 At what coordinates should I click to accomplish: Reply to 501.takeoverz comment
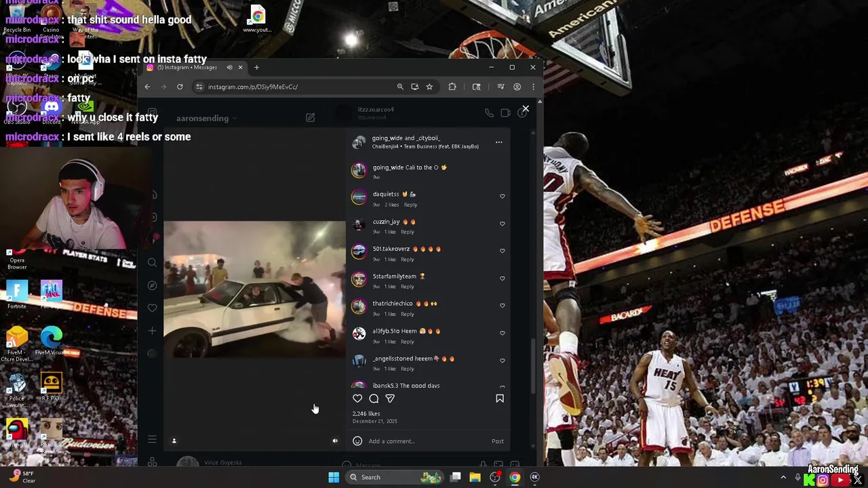407,260
